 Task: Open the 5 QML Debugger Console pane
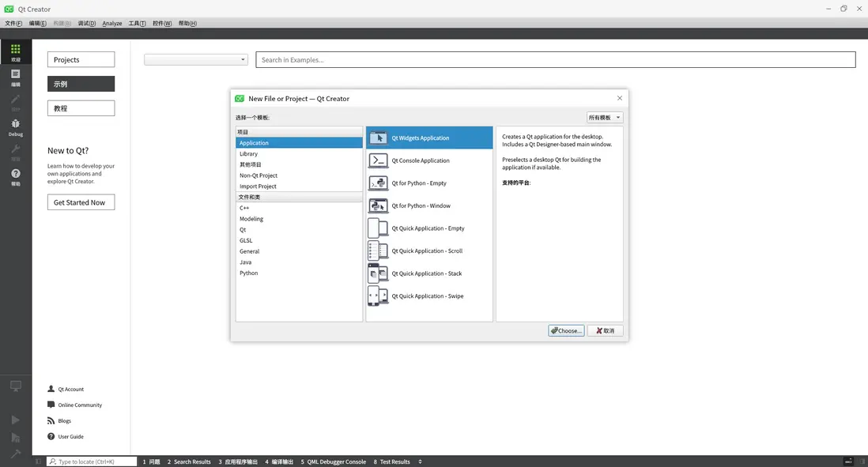pyautogui.click(x=334, y=461)
